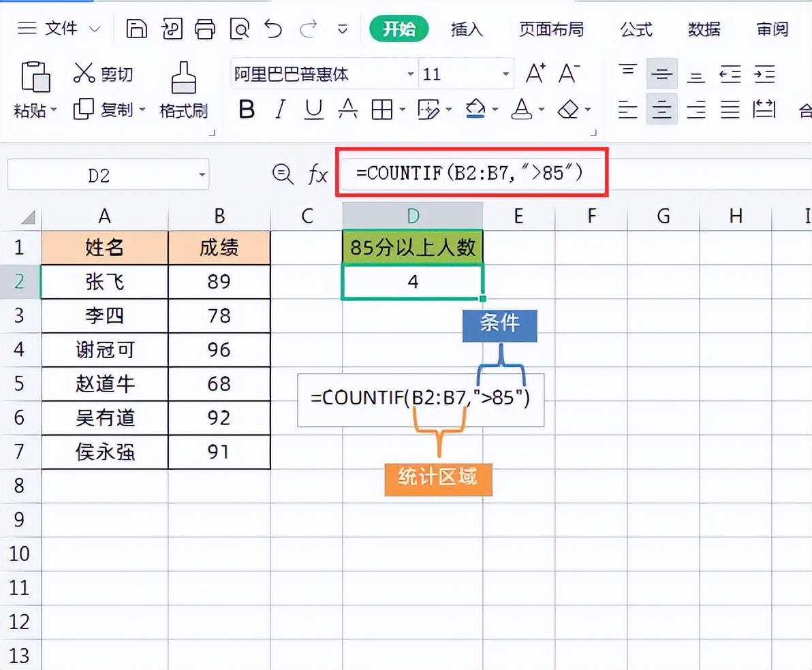Screen dimensions: 812x670
Task: Select column D header
Action: click(x=413, y=216)
